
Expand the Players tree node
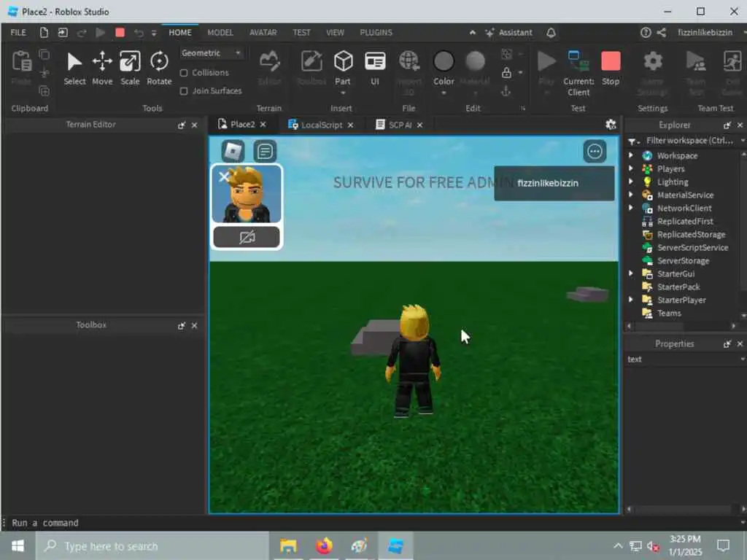point(631,168)
